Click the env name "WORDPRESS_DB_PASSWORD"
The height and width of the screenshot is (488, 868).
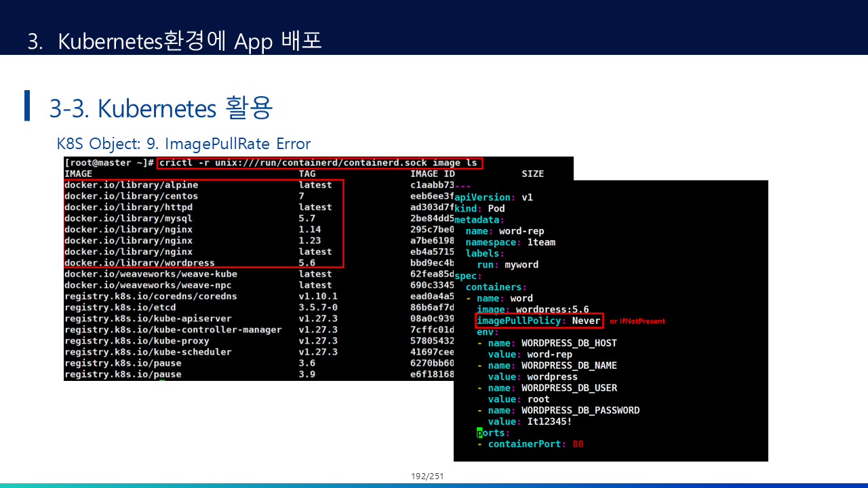[x=580, y=410]
